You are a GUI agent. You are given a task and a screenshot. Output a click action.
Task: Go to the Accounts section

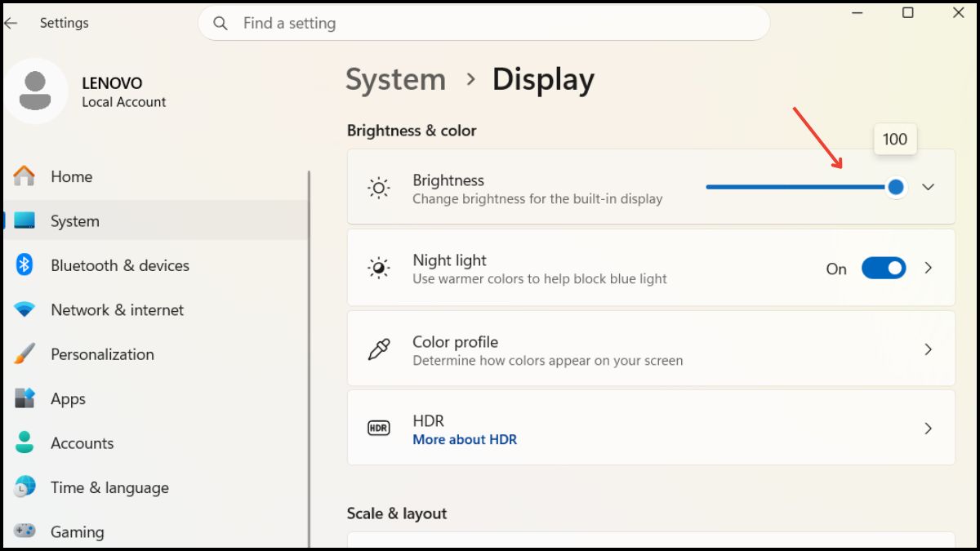tap(156, 443)
